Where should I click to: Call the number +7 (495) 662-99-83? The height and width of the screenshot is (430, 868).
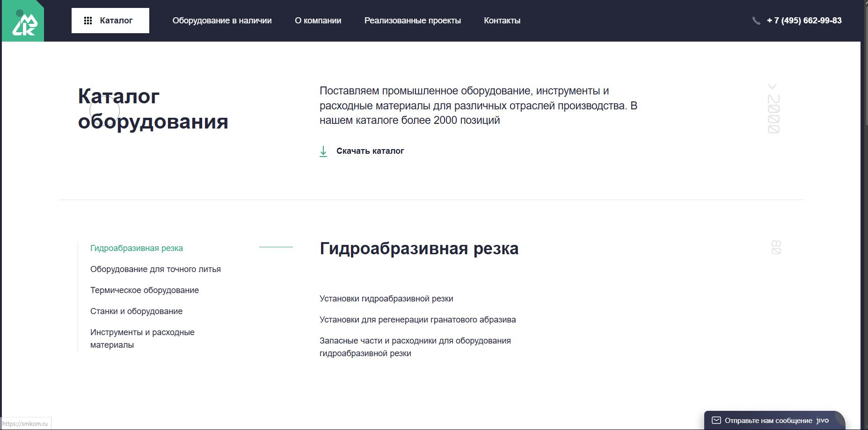pos(804,21)
